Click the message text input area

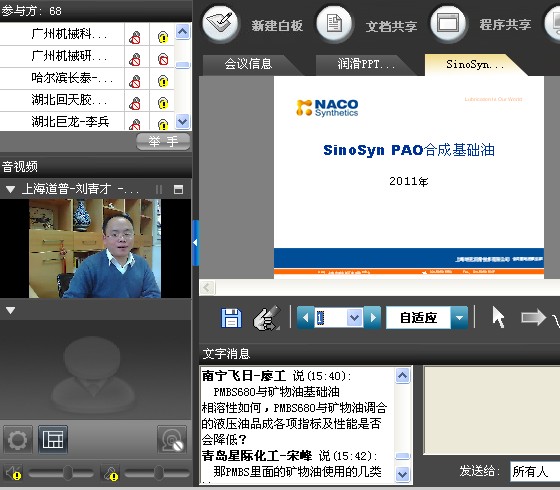tap(491, 410)
